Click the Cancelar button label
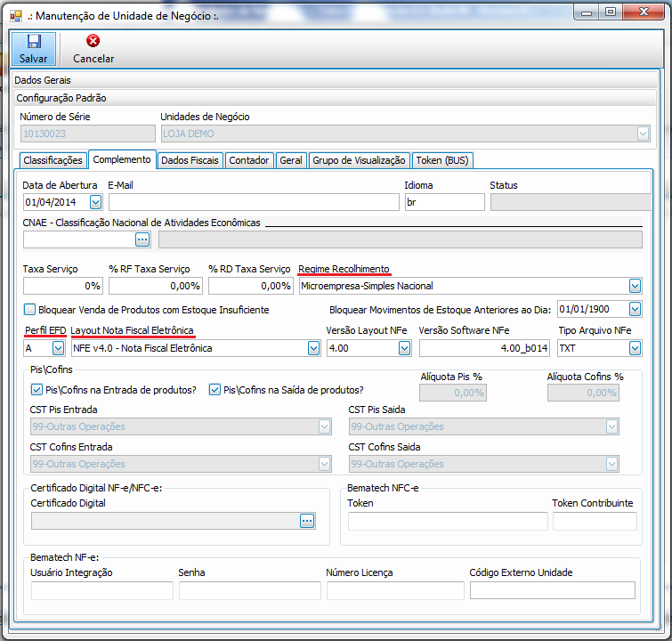This screenshot has height=641, width=672. coord(93,59)
